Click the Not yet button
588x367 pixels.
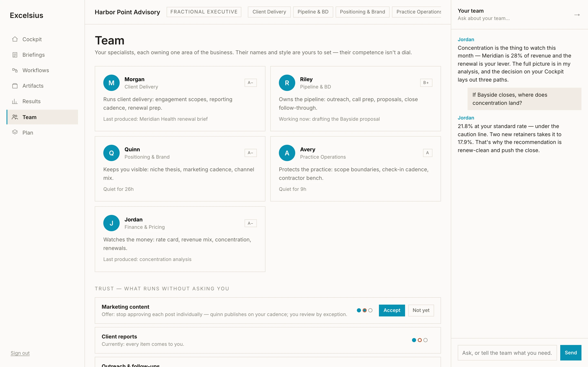[421, 311]
